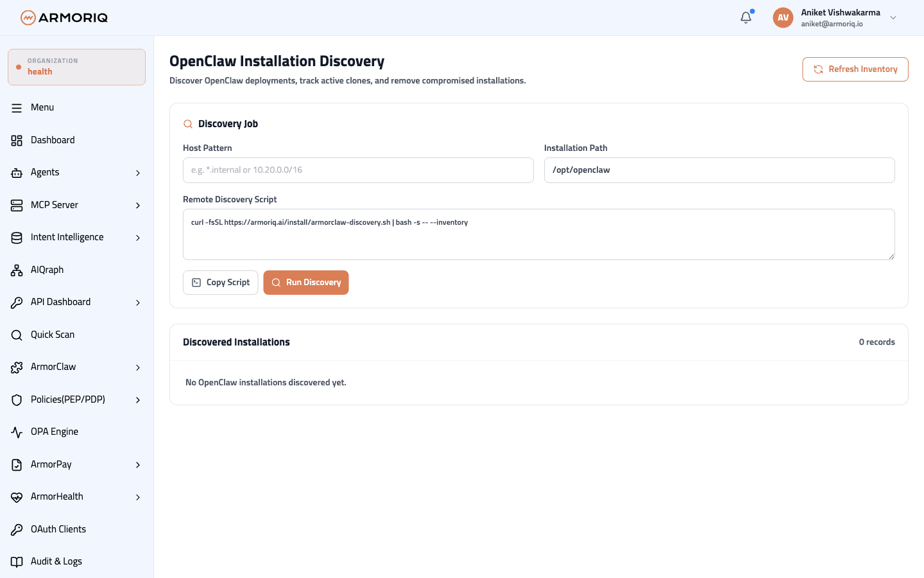The image size is (924, 578).
Task: Click the ArmorPay document icon
Action: [17, 464]
